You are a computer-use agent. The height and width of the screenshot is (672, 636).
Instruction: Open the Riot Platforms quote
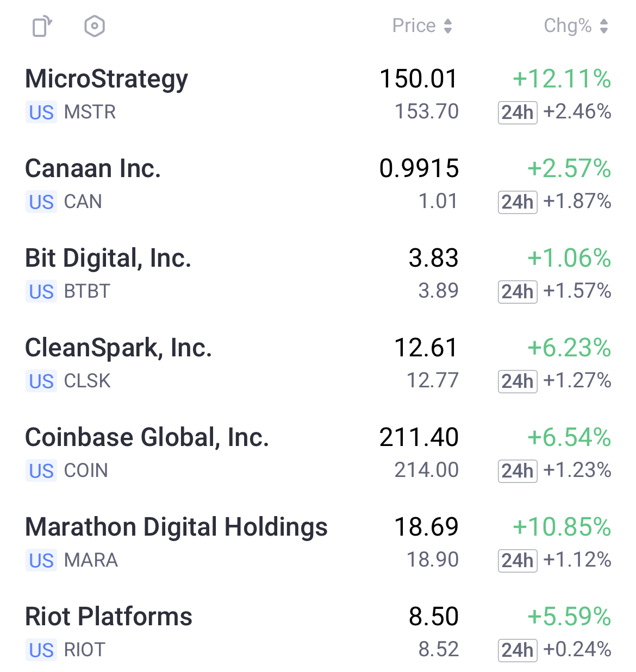318,633
